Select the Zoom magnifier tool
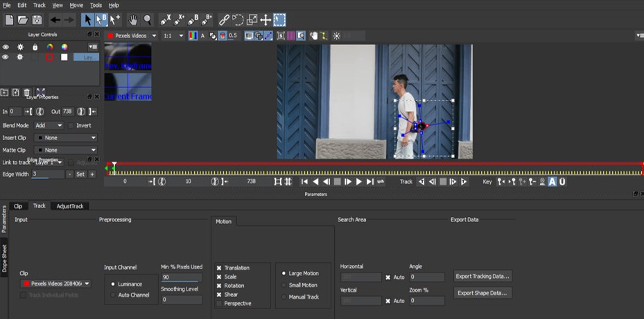This screenshot has width=644, height=319. click(147, 19)
